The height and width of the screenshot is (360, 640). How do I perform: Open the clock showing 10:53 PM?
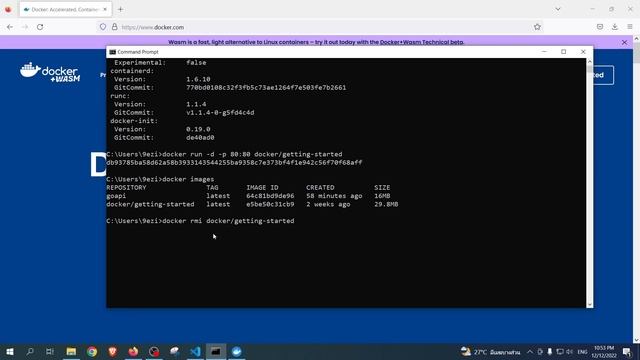(604, 351)
